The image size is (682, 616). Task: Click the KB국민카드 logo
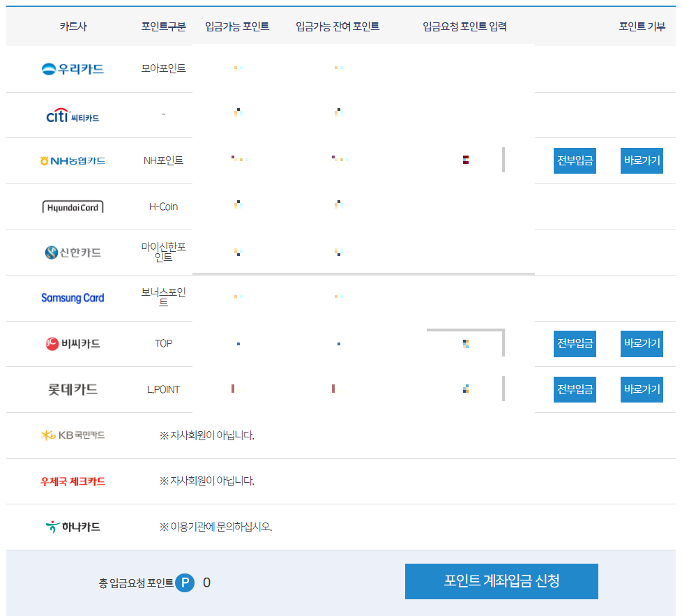pos(73,435)
